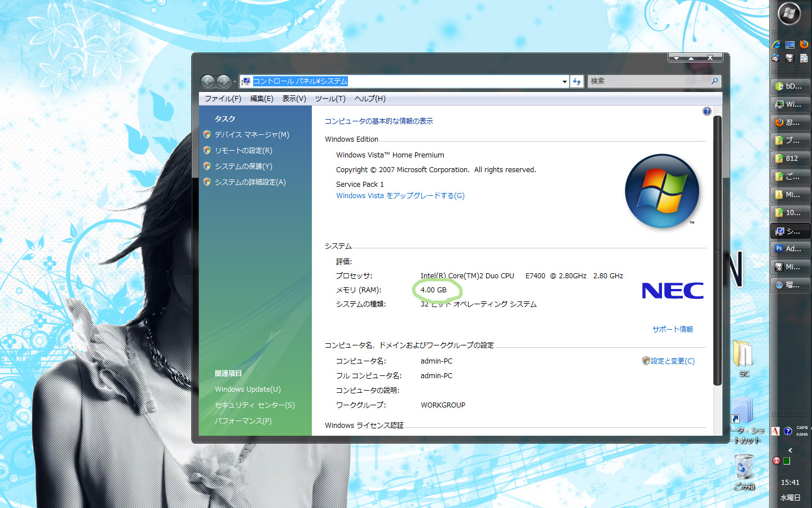Click the refresh button next to address bar
Viewport: 812px width, 508px height.
tap(576, 82)
